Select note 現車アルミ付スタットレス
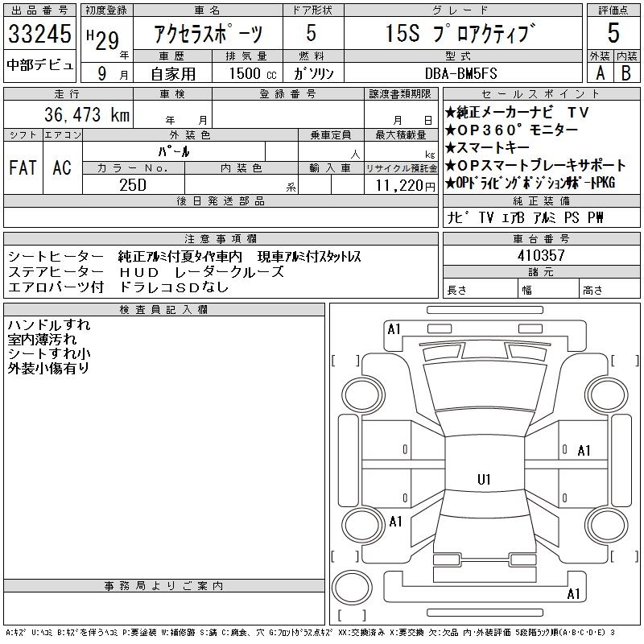Viewport: 644px width, 644px height. coord(309,256)
